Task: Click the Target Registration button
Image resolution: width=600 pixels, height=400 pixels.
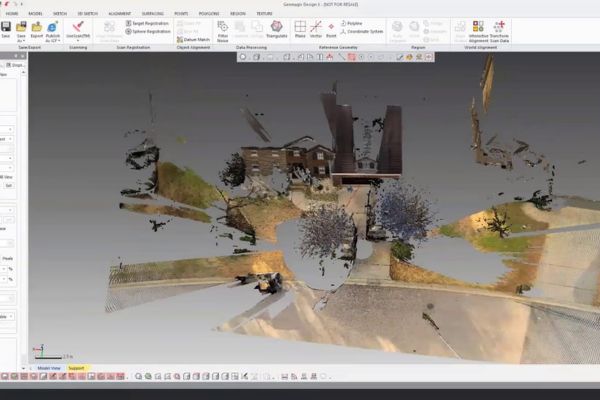Action: coord(150,21)
